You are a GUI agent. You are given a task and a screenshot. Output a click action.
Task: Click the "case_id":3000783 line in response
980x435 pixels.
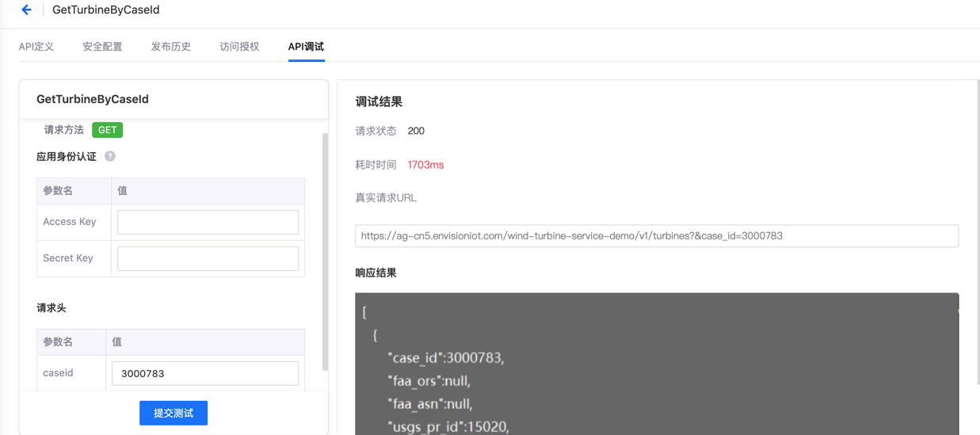pyautogui.click(x=445, y=358)
